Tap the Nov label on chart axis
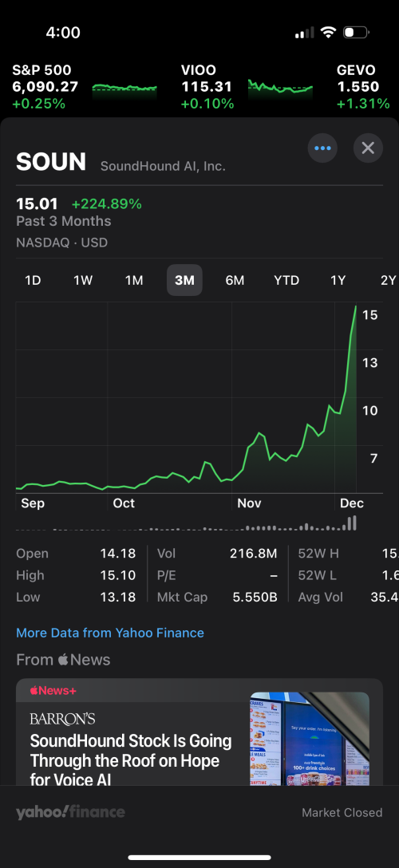 (249, 503)
